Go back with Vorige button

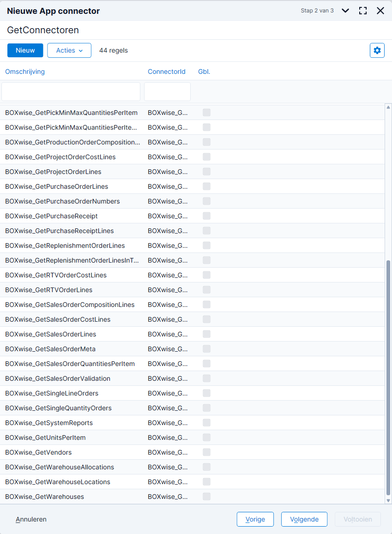(255, 519)
